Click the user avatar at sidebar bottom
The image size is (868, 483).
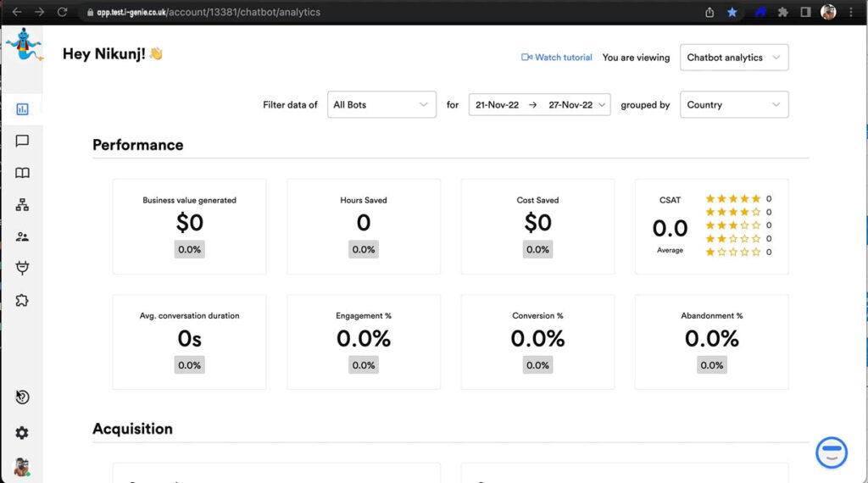coord(21,467)
